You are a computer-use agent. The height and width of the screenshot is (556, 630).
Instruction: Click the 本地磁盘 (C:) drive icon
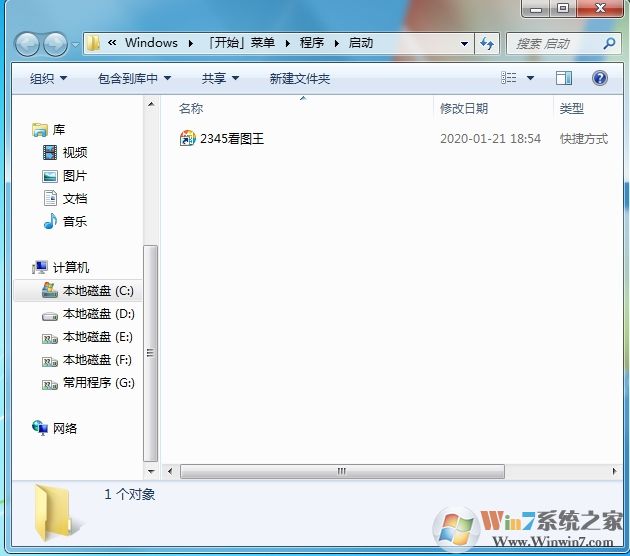[50, 290]
